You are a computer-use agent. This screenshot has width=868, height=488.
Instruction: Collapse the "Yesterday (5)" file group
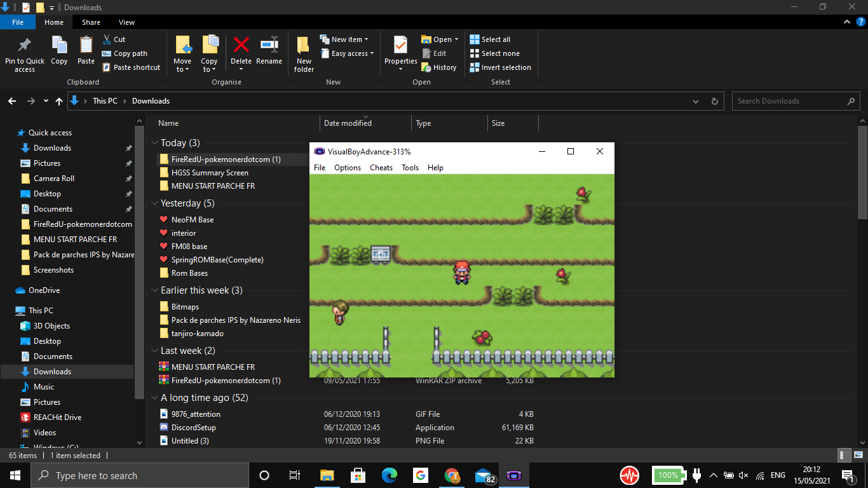[154, 203]
